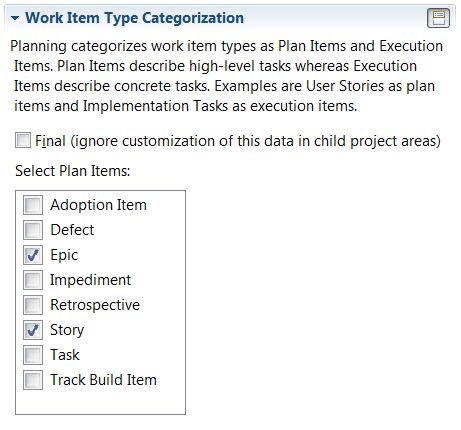Enable the Final checkbox
Screen dimensions: 461x430
pyautogui.click(x=23, y=140)
